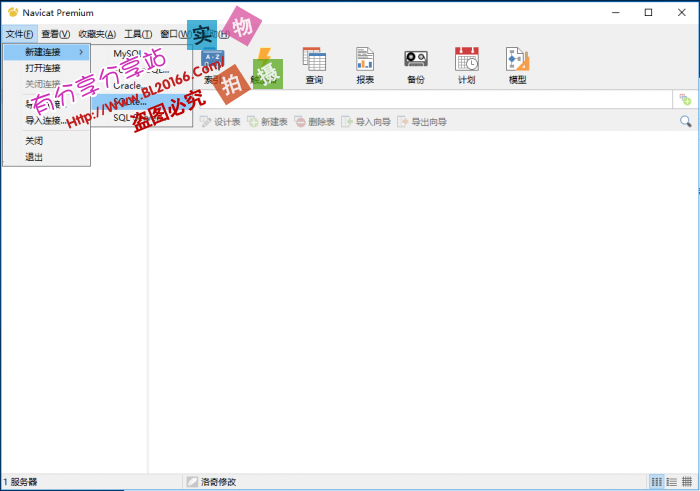The height and width of the screenshot is (491, 700).
Task: Minimize the Navicat Premium window
Action: click(616, 12)
